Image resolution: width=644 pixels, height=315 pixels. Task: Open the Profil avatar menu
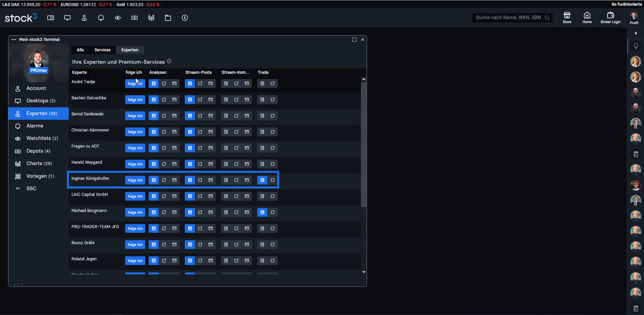634,18
